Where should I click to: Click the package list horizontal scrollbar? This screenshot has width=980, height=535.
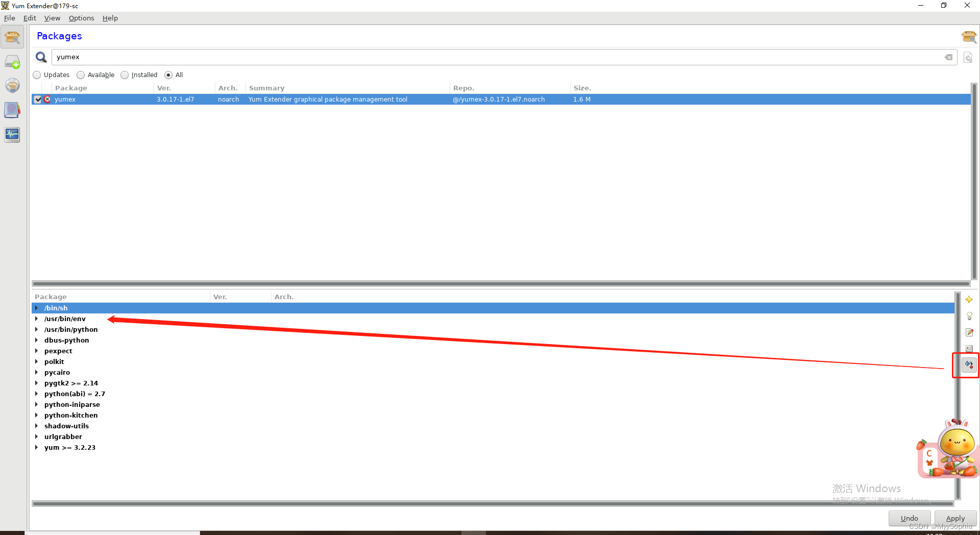(x=501, y=283)
